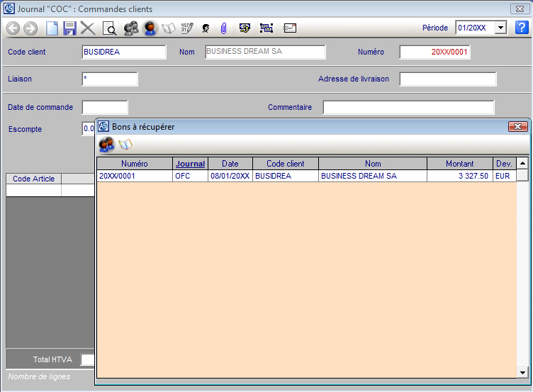Click the envelope icon in main toolbar
Viewport: 533px width, 392px height.
(x=289, y=28)
